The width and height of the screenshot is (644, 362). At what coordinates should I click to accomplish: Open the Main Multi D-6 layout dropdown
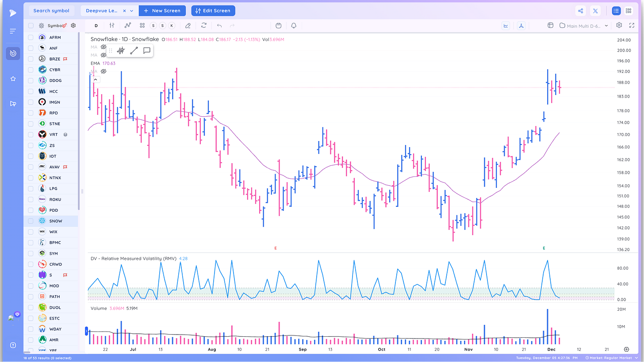(x=584, y=26)
